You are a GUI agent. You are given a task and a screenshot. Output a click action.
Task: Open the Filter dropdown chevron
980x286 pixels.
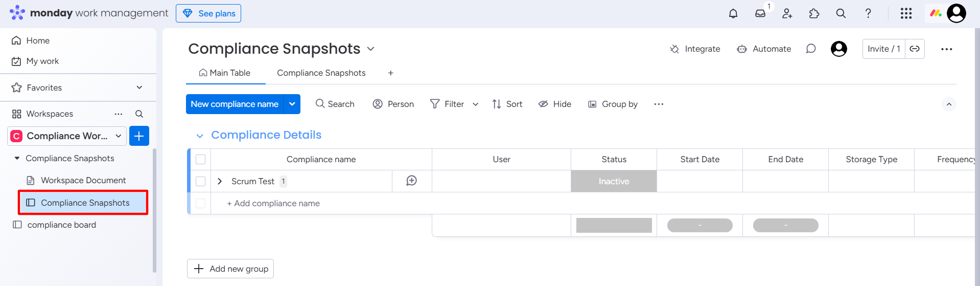pos(475,104)
